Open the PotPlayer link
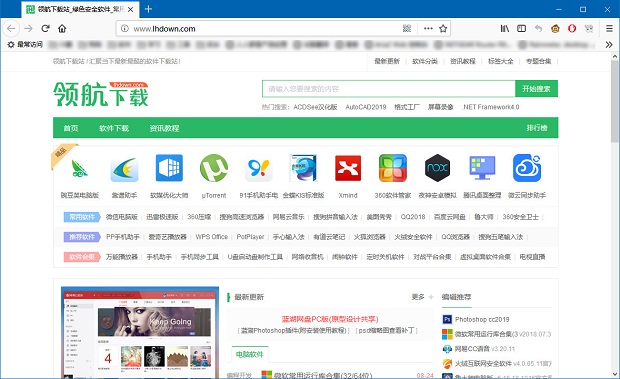The image size is (620, 379). (250, 237)
